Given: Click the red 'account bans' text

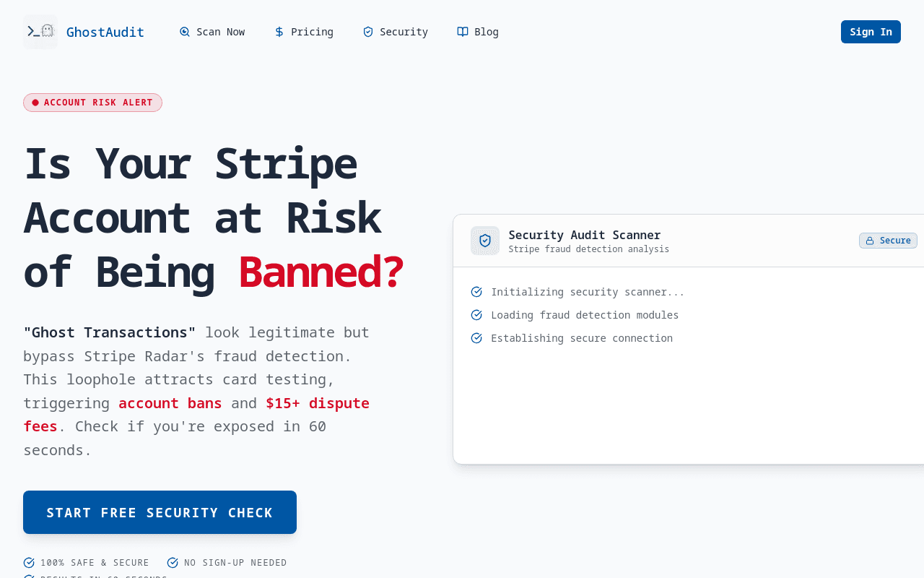Looking at the screenshot, I should (170, 403).
